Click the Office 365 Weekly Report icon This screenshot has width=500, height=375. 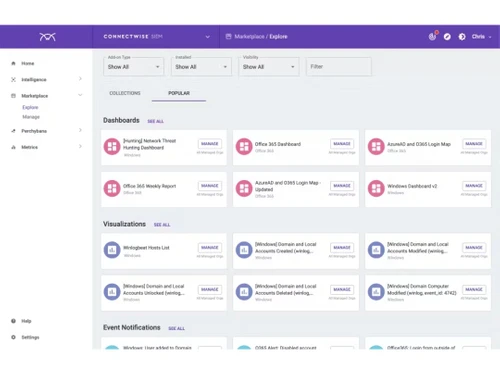[112, 189]
